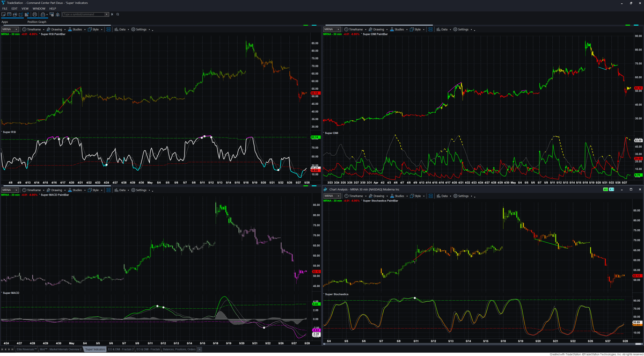The image size is (644, 356).
Task: Open Timeframe menu in Super RSI chart
Action: (33, 30)
